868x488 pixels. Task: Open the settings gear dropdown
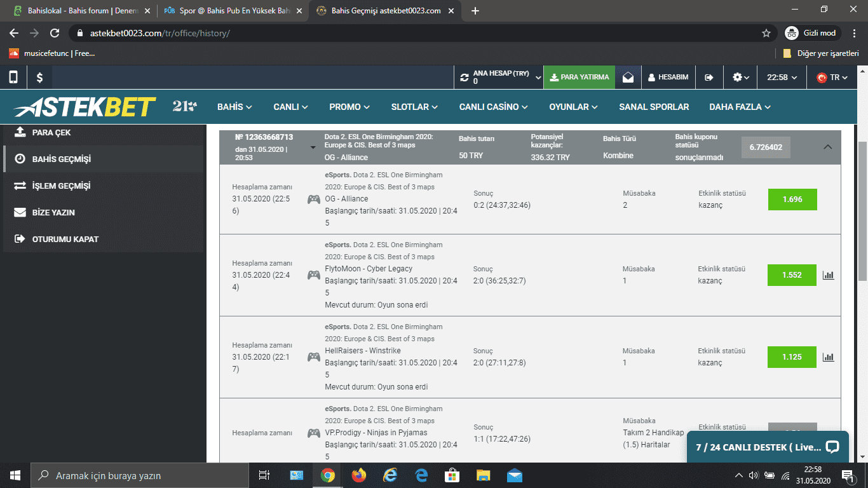tap(741, 77)
